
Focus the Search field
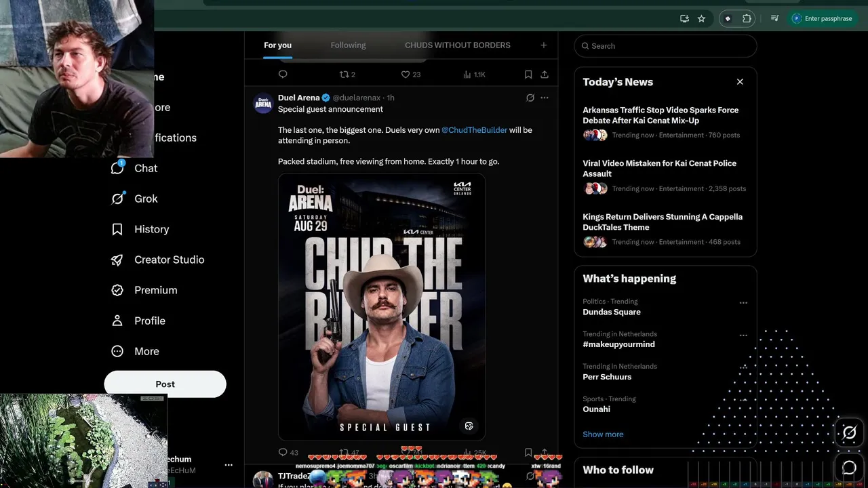pos(665,46)
